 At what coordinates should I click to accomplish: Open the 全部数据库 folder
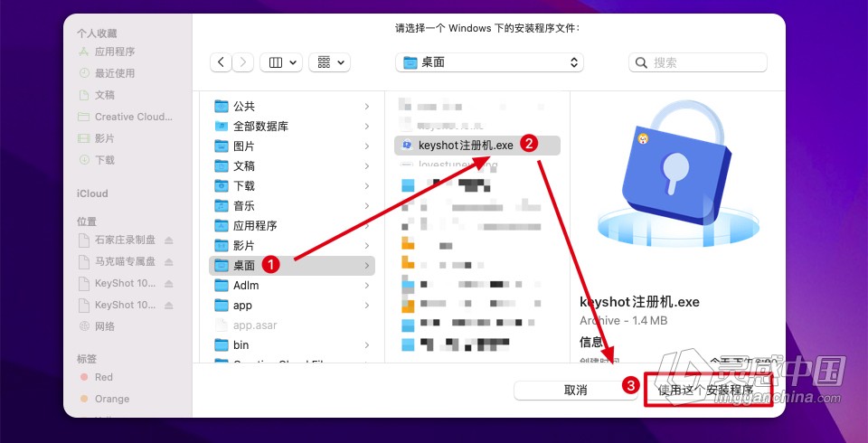[292, 127]
